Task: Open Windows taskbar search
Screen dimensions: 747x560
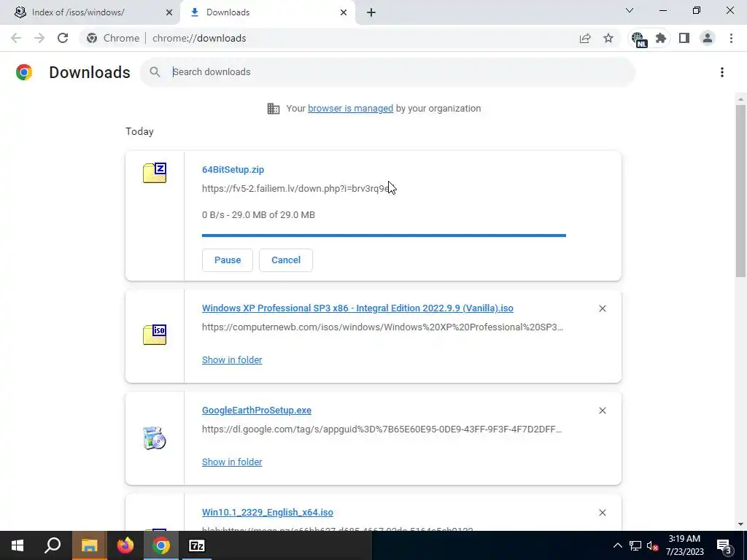Action: point(53,545)
